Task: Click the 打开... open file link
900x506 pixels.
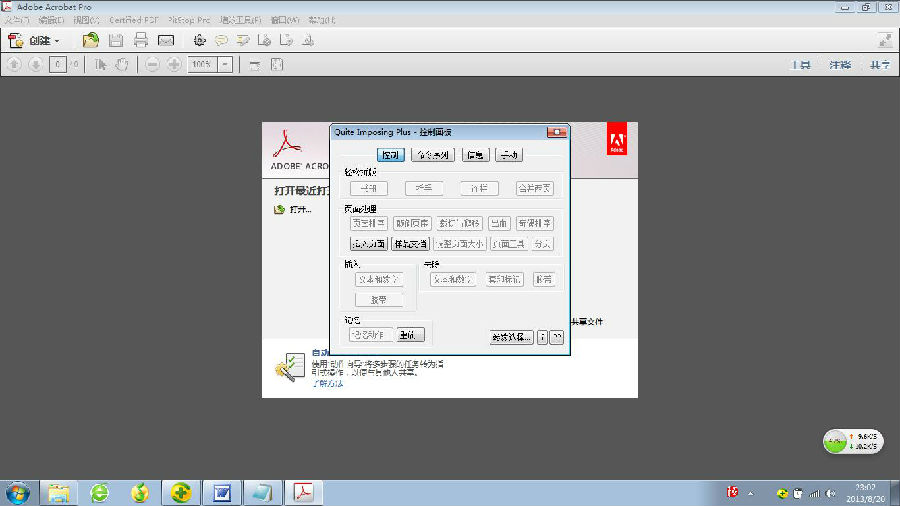Action: [x=300, y=209]
